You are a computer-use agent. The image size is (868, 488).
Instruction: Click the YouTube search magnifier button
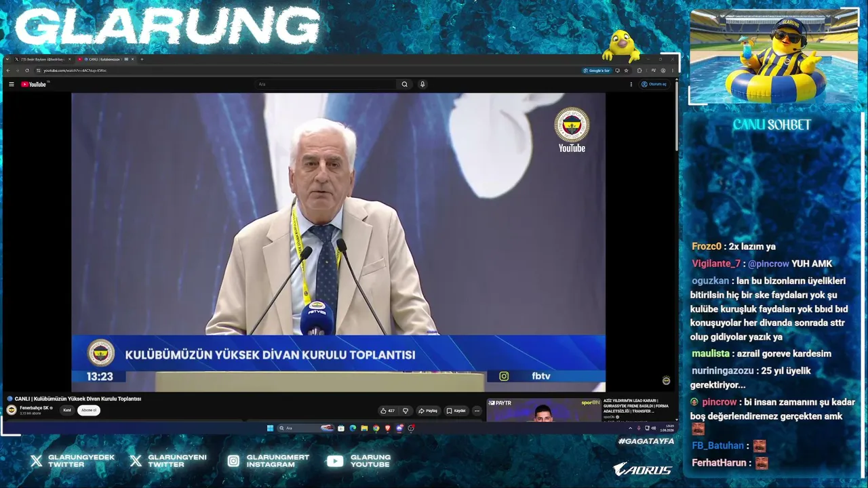[x=405, y=84]
